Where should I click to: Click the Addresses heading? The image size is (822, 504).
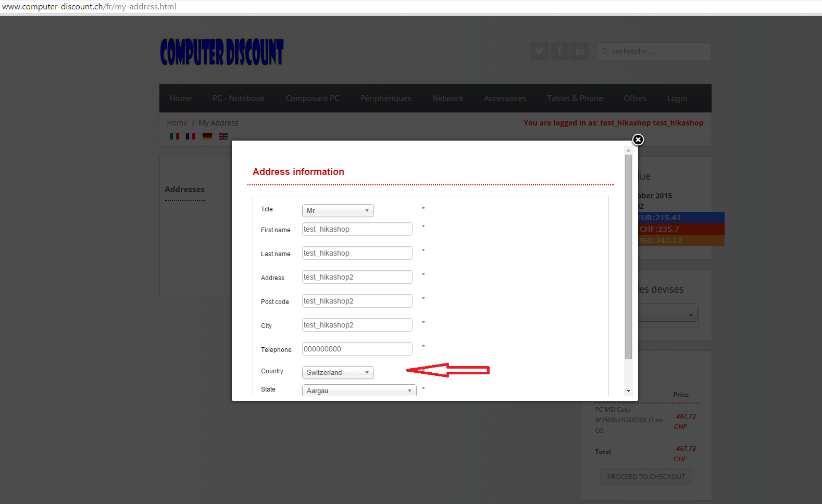click(185, 190)
